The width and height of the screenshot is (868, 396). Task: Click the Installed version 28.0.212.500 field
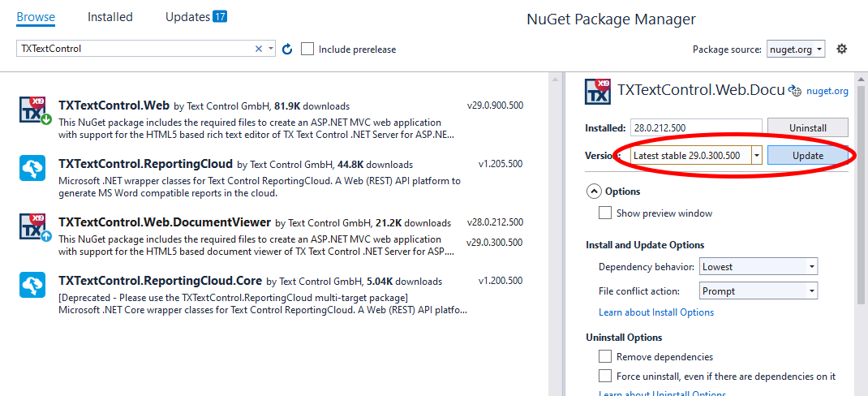696,128
